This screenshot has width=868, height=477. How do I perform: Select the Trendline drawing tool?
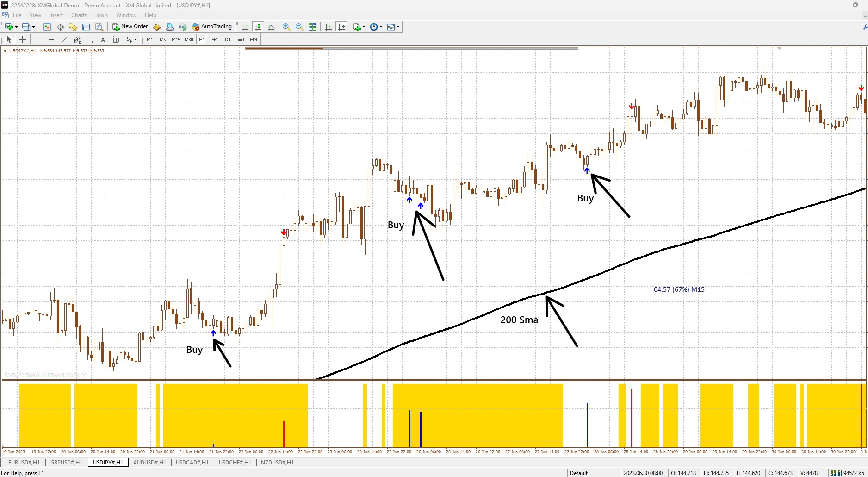click(x=64, y=39)
